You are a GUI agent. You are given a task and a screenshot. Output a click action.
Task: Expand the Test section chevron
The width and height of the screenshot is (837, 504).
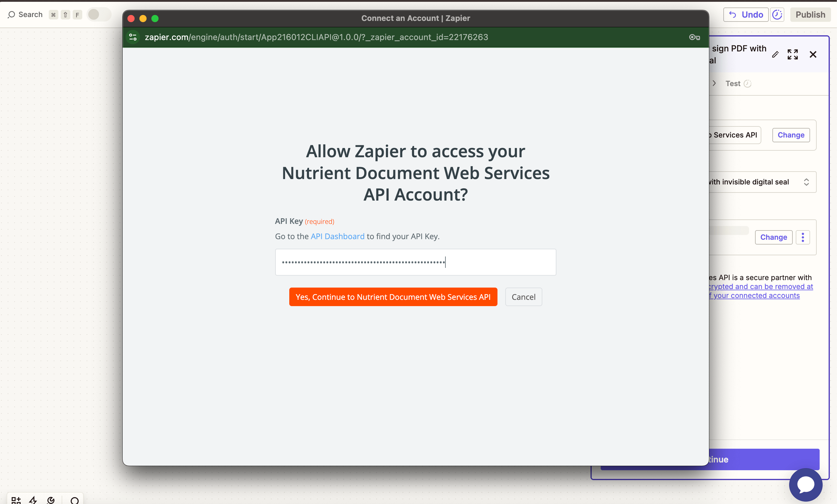(714, 83)
